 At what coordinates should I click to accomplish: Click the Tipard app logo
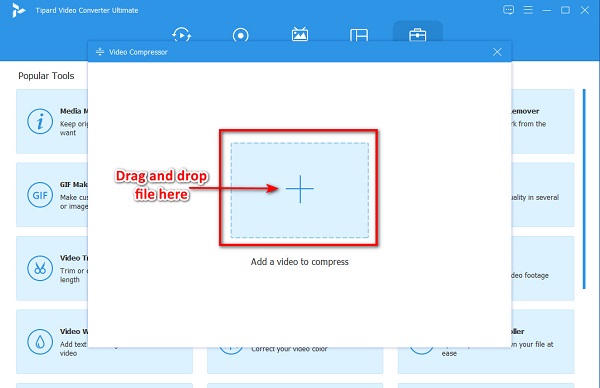click(x=18, y=10)
